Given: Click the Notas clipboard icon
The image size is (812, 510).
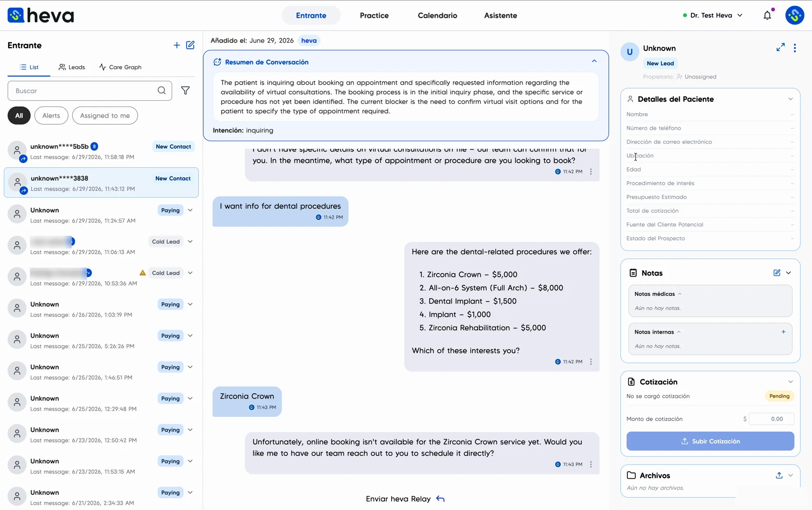Looking at the screenshot, I should tap(633, 273).
